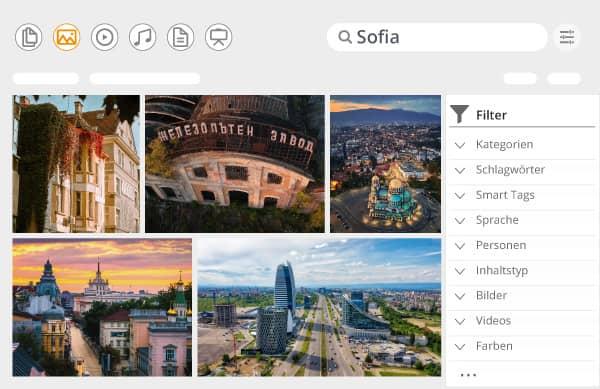Select the documents media type icon
The width and height of the screenshot is (600, 389).
coord(180,37)
